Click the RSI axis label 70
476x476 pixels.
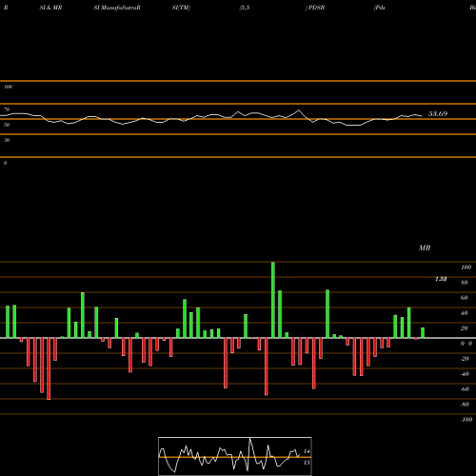[x=7, y=109]
